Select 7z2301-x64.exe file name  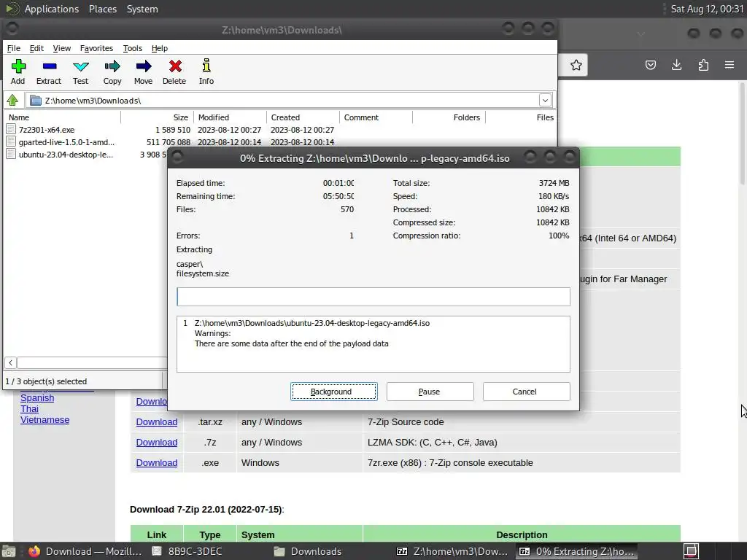47,130
